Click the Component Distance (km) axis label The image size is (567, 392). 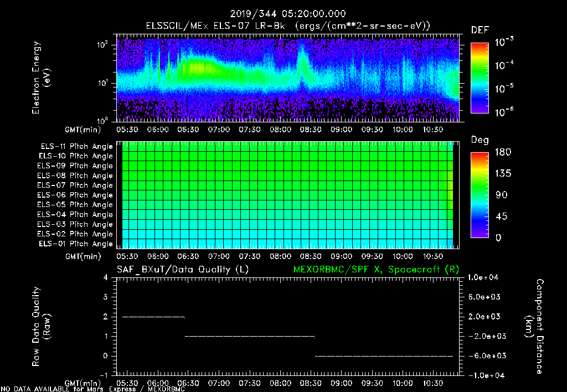pos(534,326)
